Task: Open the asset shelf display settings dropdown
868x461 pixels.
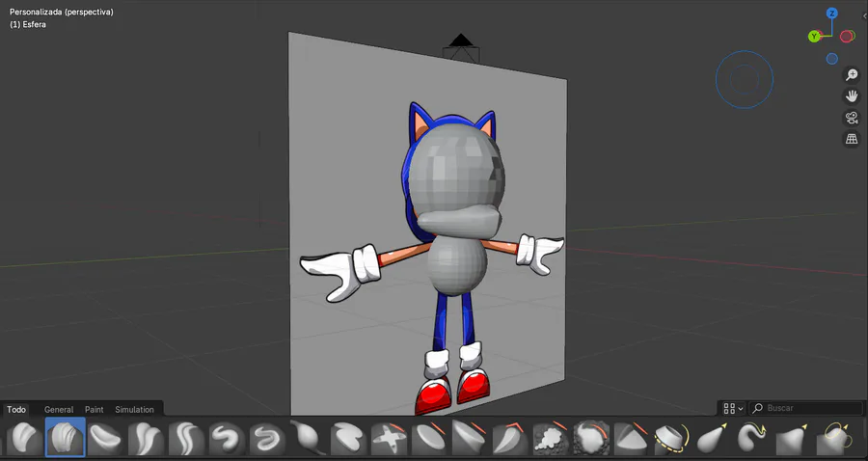Action: 733,408
